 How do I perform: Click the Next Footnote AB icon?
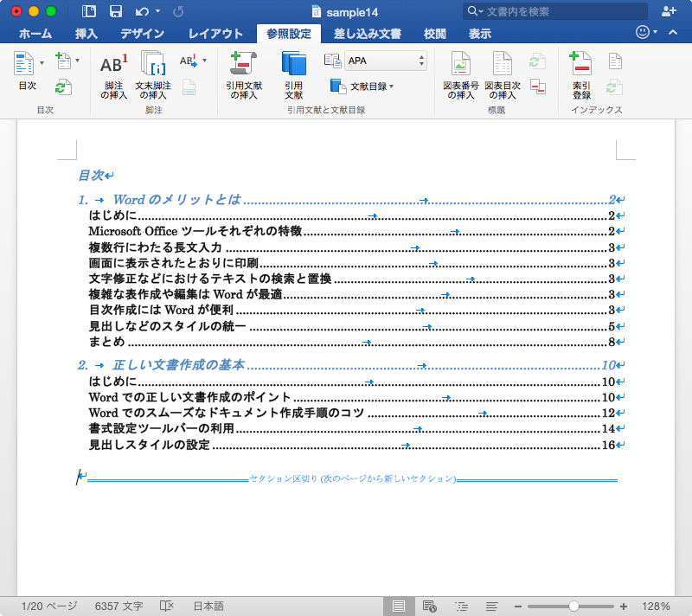[189, 61]
